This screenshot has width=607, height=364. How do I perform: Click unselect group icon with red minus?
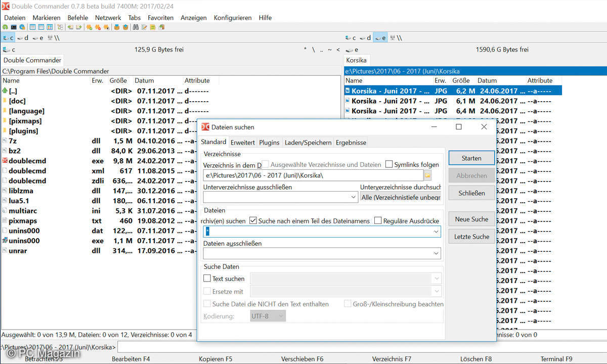pyautogui.click(x=98, y=27)
